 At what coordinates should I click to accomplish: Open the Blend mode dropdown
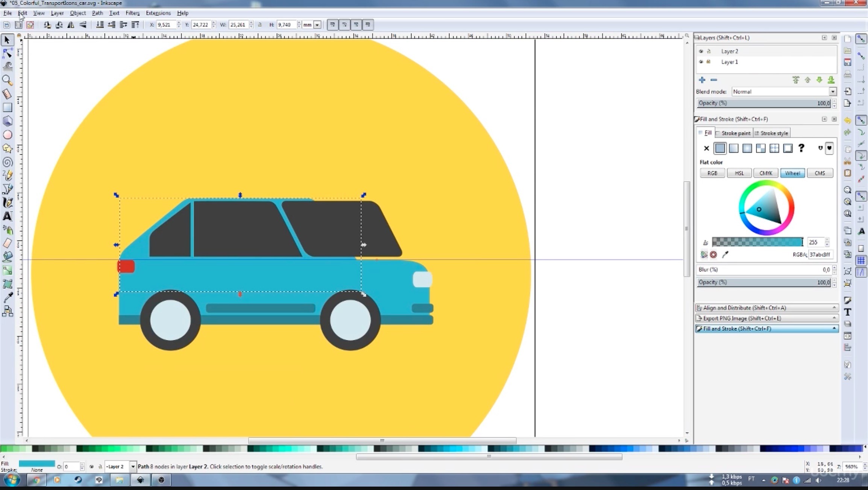click(x=832, y=92)
